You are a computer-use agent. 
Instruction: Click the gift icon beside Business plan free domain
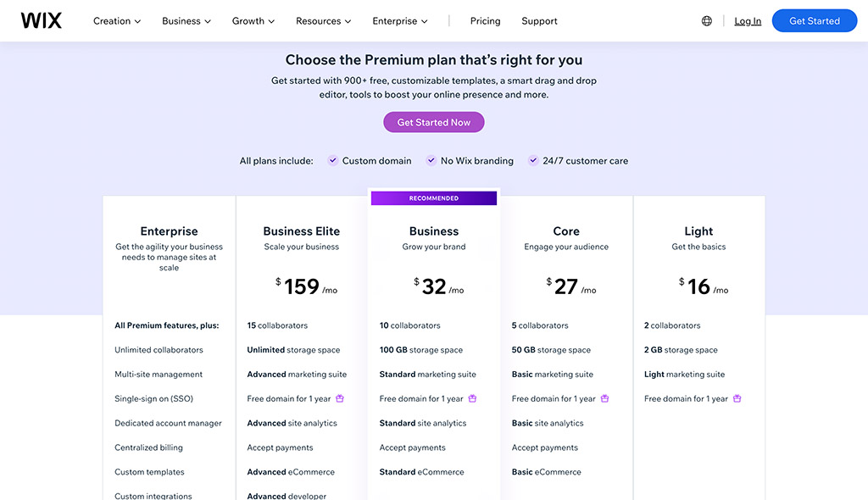[473, 398]
